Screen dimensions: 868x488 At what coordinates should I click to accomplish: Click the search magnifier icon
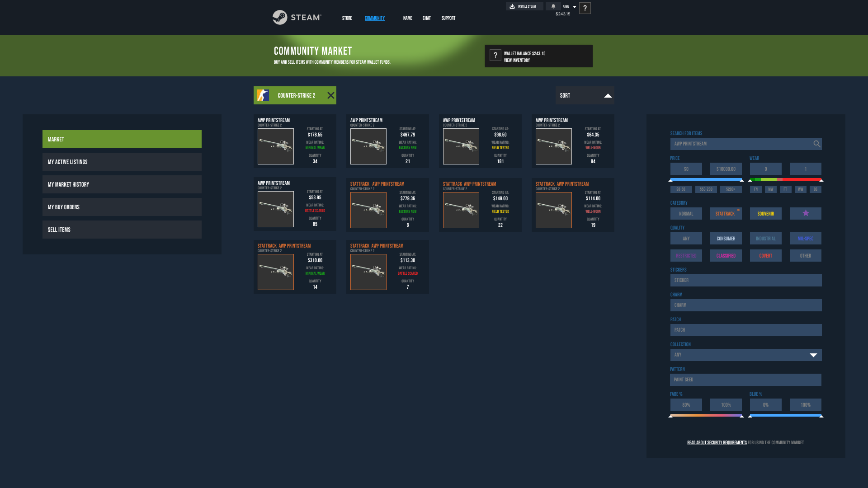click(816, 144)
